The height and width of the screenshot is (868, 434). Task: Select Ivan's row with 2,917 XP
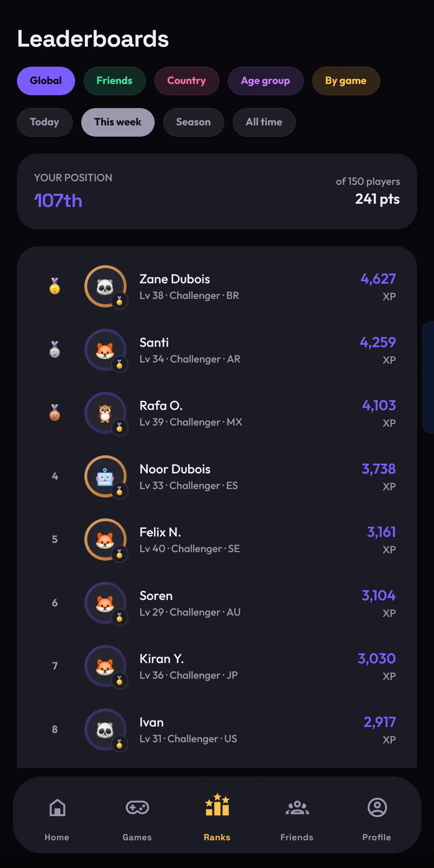tap(217, 730)
